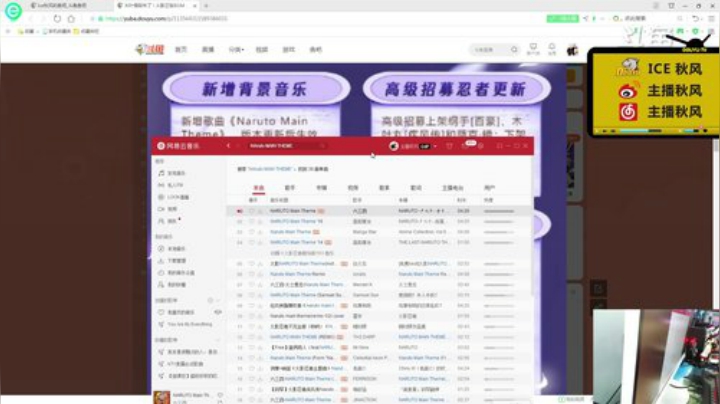
Task: Click the 360 browser logo
Action: (13, 11)
